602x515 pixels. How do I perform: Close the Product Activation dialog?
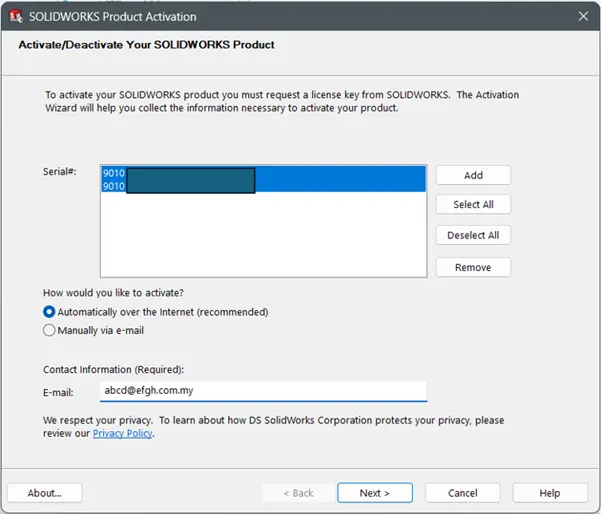pyautogui.click(x=583, y=16)
